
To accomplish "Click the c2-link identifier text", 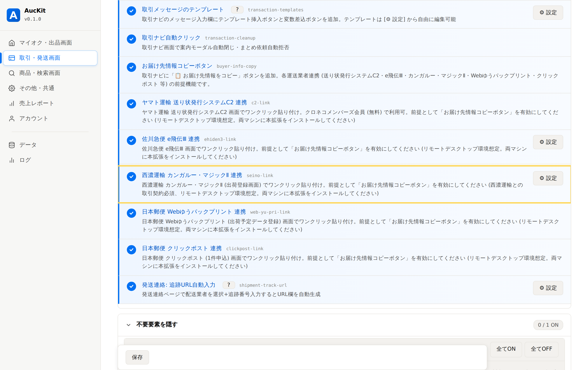I will click(261, 103).
